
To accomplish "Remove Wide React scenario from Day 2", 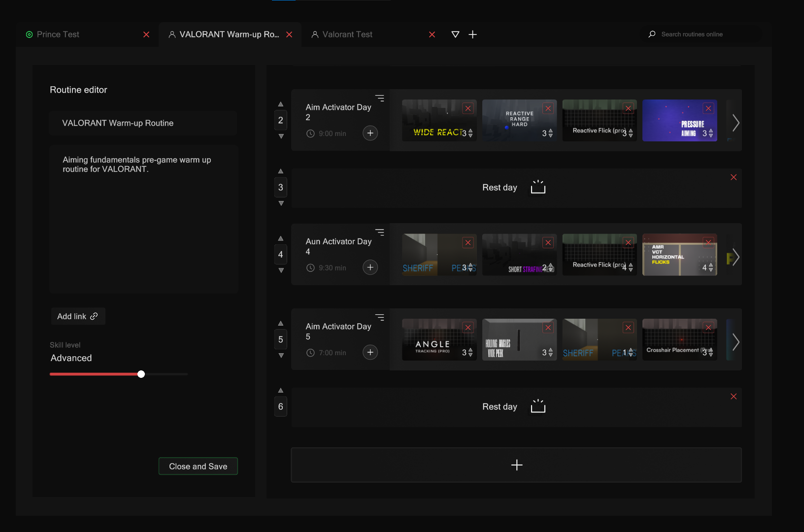I will pyautogui.click(x=468, y=108).
